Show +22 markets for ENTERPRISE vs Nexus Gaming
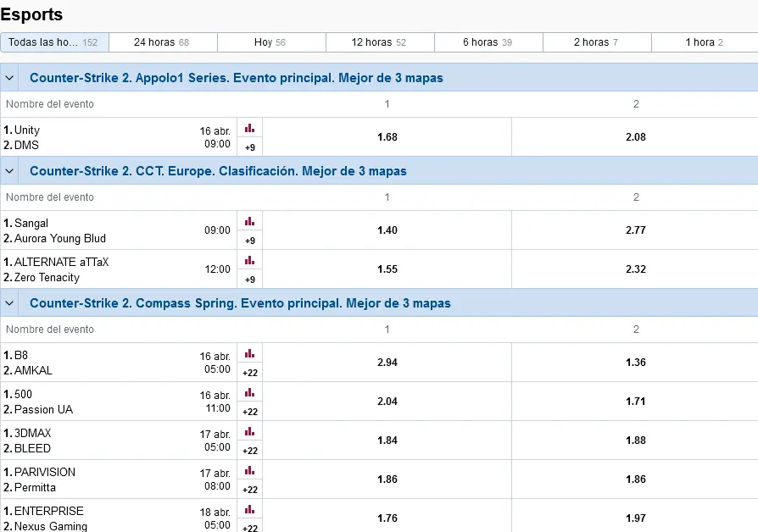This screenshot has width=758, height=532. click(249, 527)
